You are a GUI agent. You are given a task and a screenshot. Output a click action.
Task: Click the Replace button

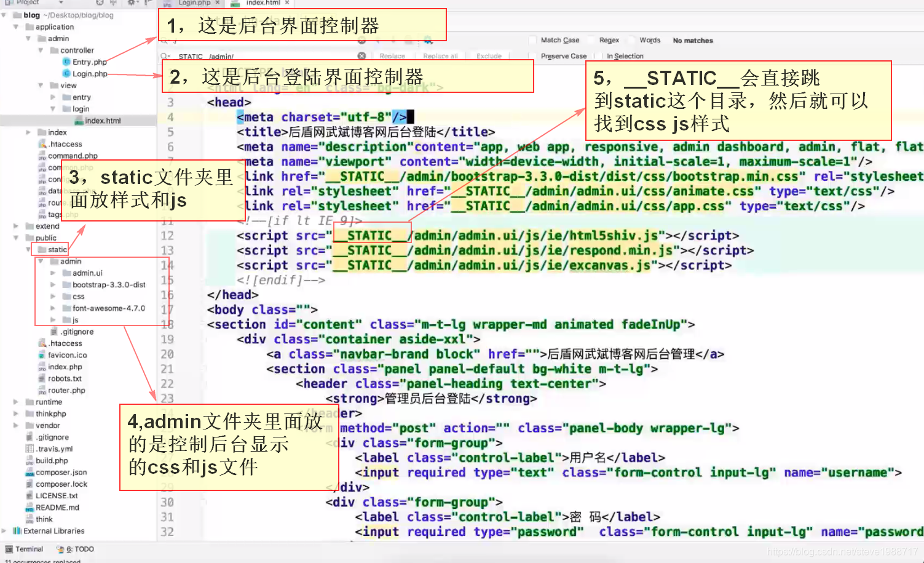point(392,56)
